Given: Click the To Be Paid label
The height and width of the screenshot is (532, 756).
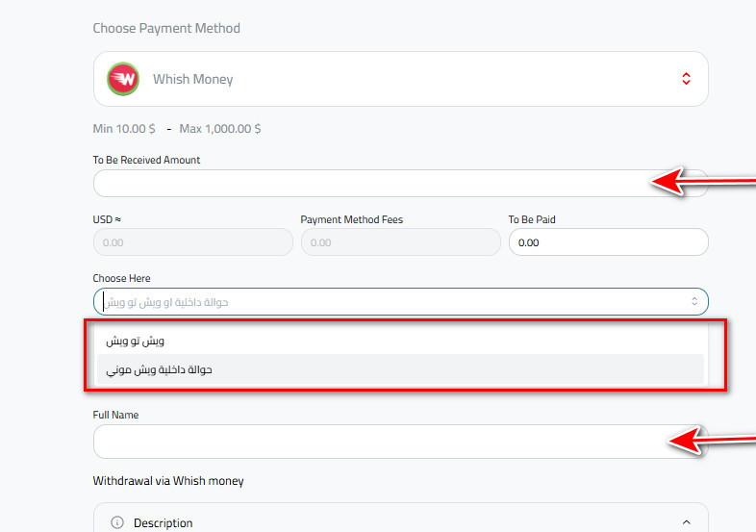Looking at the screenshot, I should [532, 219].
